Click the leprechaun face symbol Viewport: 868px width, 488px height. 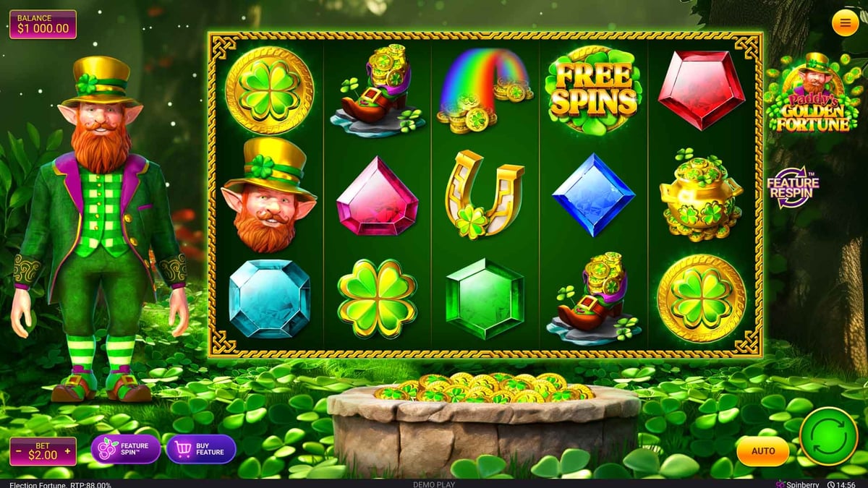269,194
